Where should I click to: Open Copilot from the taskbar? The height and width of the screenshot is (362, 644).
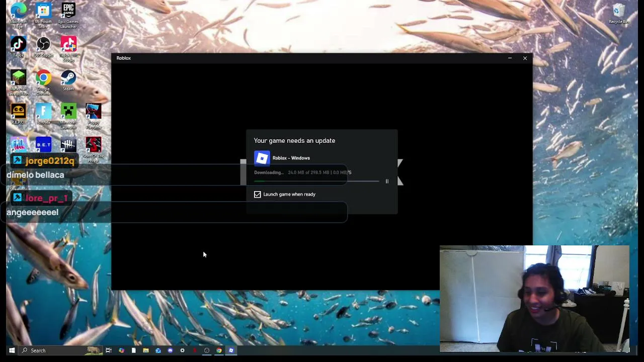[x=121, y=350]
